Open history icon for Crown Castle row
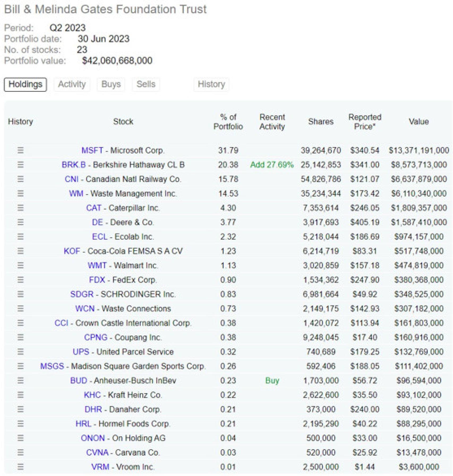453x476 pixels. [20, 323]
